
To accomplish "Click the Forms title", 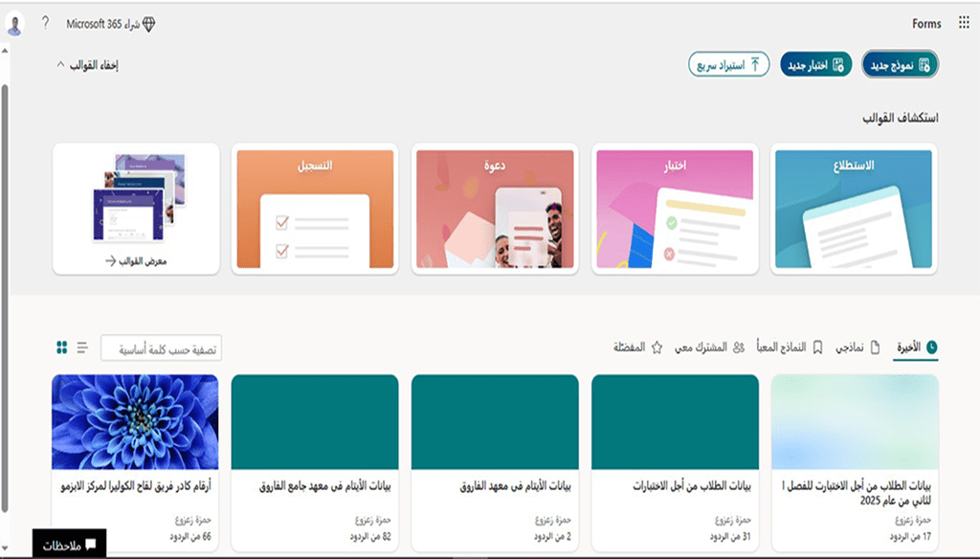I will click(926, 24).
